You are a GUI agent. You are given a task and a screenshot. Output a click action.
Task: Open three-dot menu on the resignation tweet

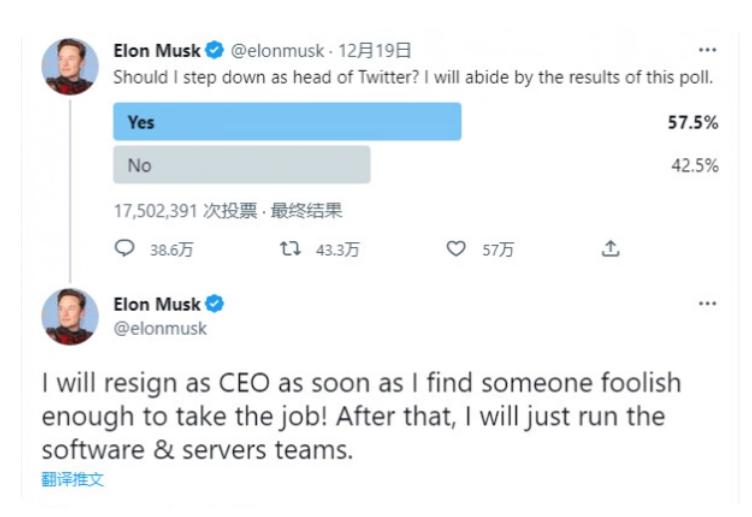[x=707, y=304]
